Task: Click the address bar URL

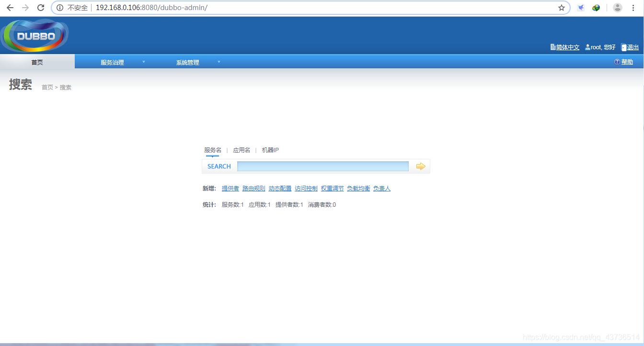Action: tap(151, 8)
